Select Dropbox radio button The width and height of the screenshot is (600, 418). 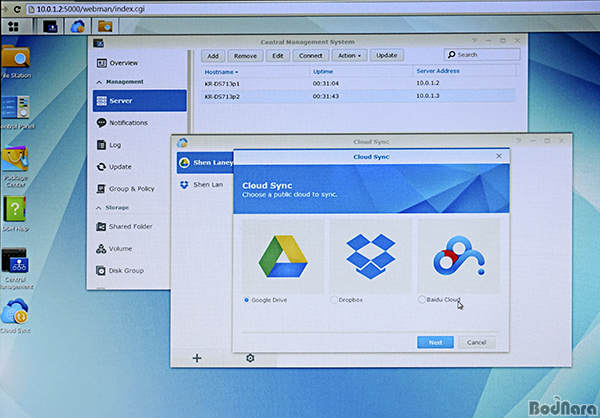click(x=334, y=300)
